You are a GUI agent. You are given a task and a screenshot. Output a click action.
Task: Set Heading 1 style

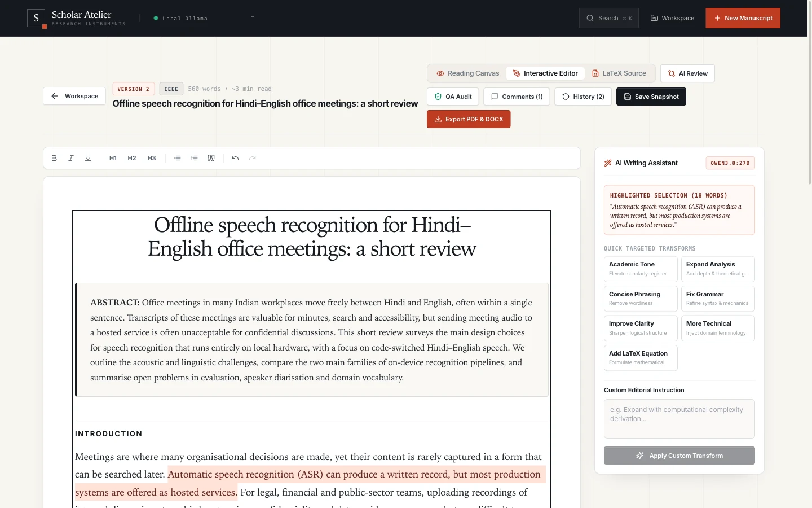pyautogui.click(x=113, y=158)
